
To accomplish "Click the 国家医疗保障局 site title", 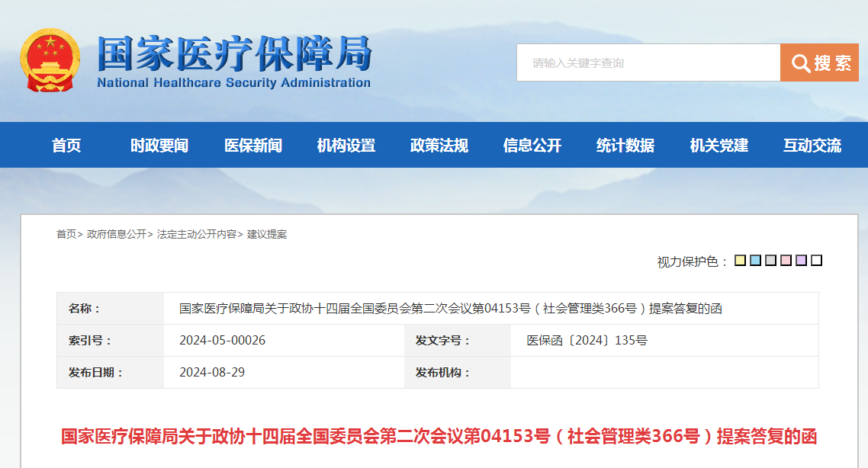I will [235, 53].
